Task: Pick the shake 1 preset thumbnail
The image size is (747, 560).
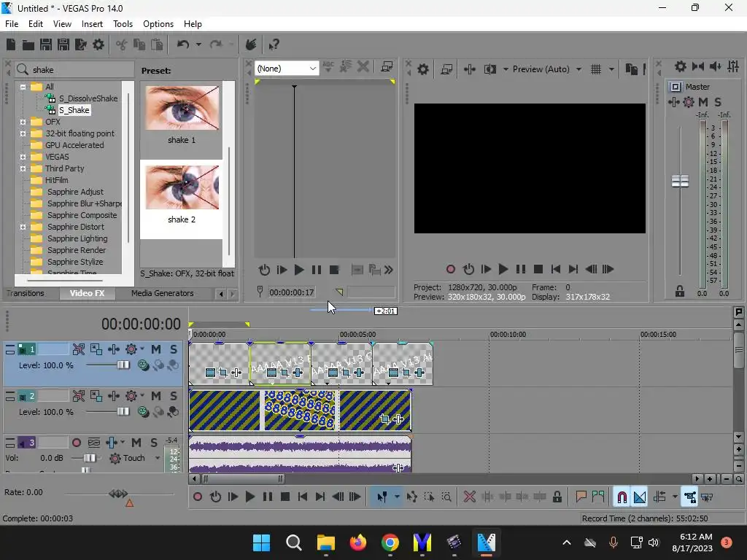Action: tap(182, 108)
